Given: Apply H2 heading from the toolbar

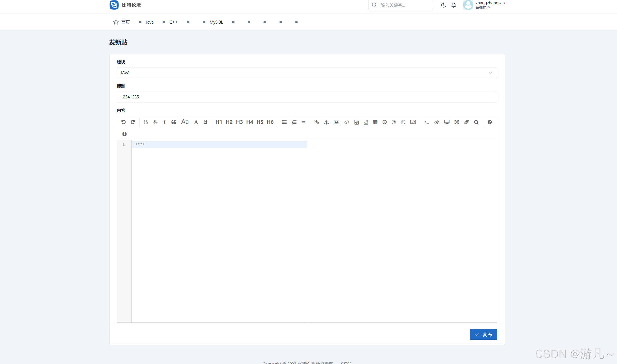Looking at the screenshot, I should click(x=229, y=122).
